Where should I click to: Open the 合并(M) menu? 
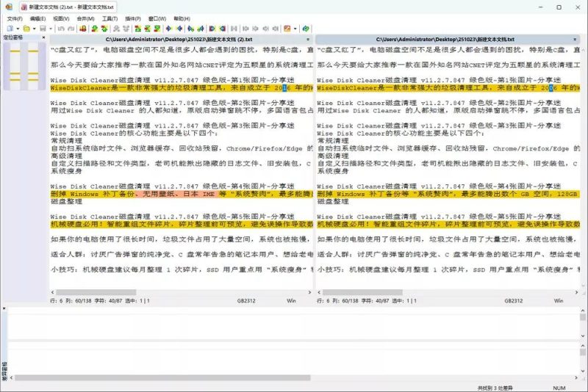pyautogui.click(x=85, y=18)
